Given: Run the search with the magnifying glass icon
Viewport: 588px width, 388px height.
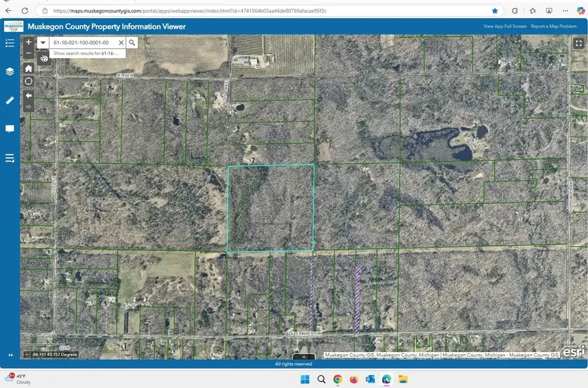Looking at the screenshot, I should [x=132, y=42].
